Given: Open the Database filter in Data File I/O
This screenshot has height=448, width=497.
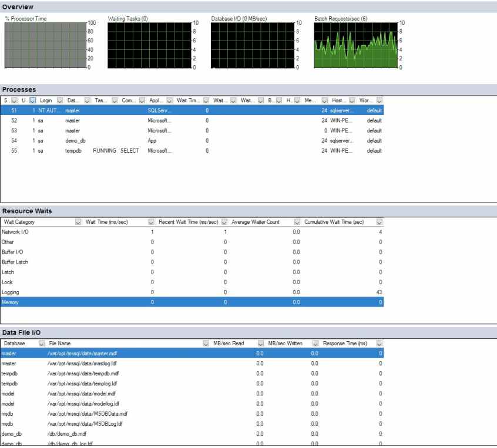Looking at the screenshot, I should tap(40, 343).
